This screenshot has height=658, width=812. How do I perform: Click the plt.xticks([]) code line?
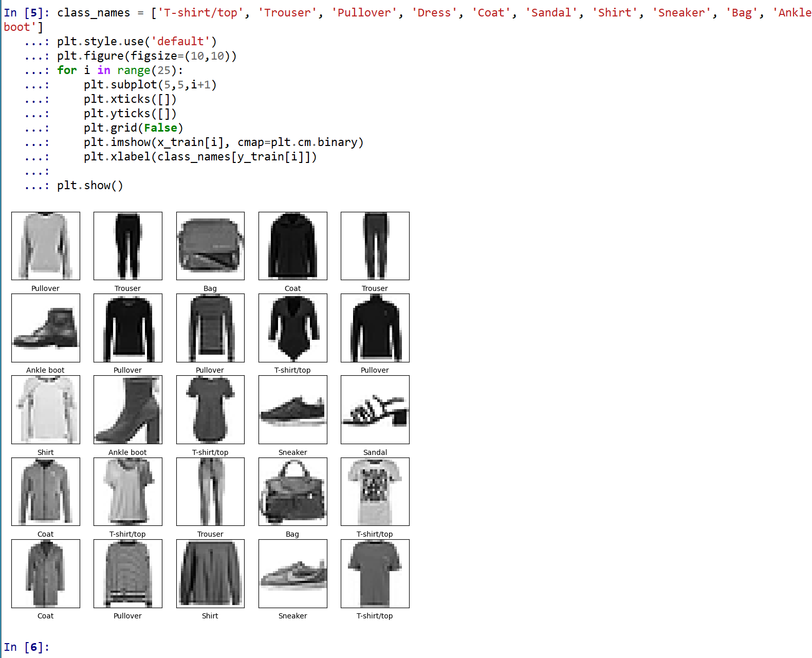click(x=131, y=99)
